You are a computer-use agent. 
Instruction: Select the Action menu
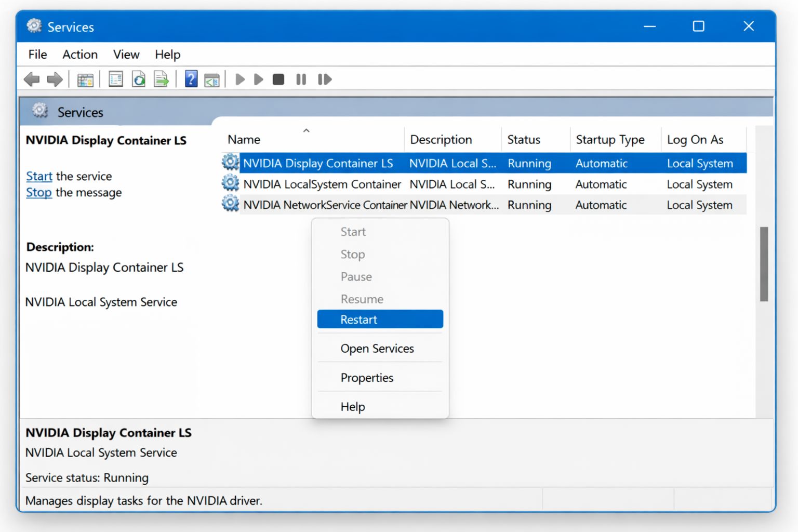(x=79, y=54)
